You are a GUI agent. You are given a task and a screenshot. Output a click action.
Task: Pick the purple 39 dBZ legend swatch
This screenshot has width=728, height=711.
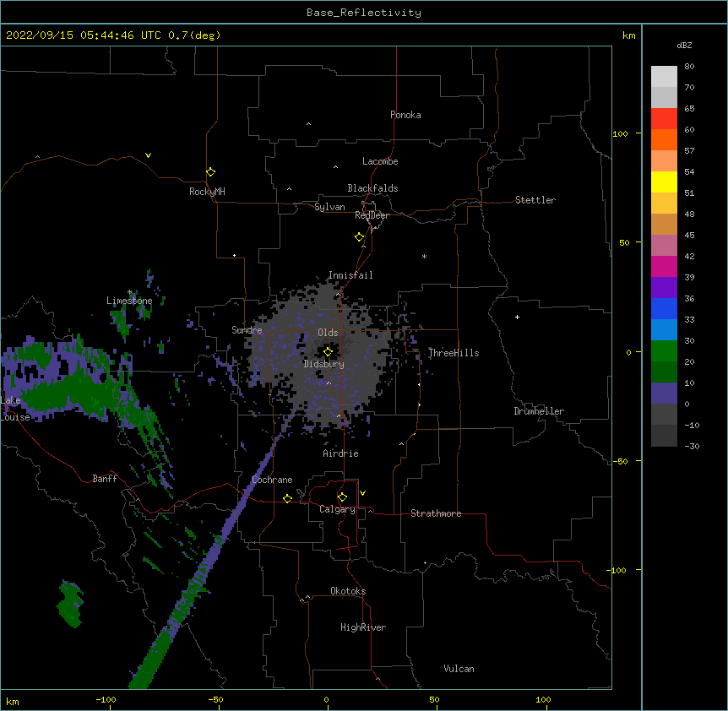pyautogui.click(x=664, y=287)
